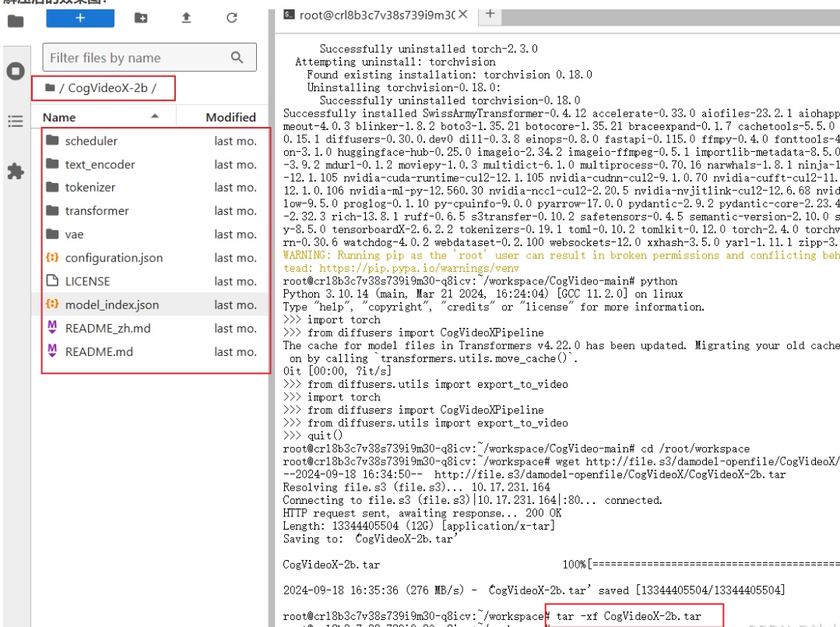Open the extension manager puzzle icon

tap(16, 171)
